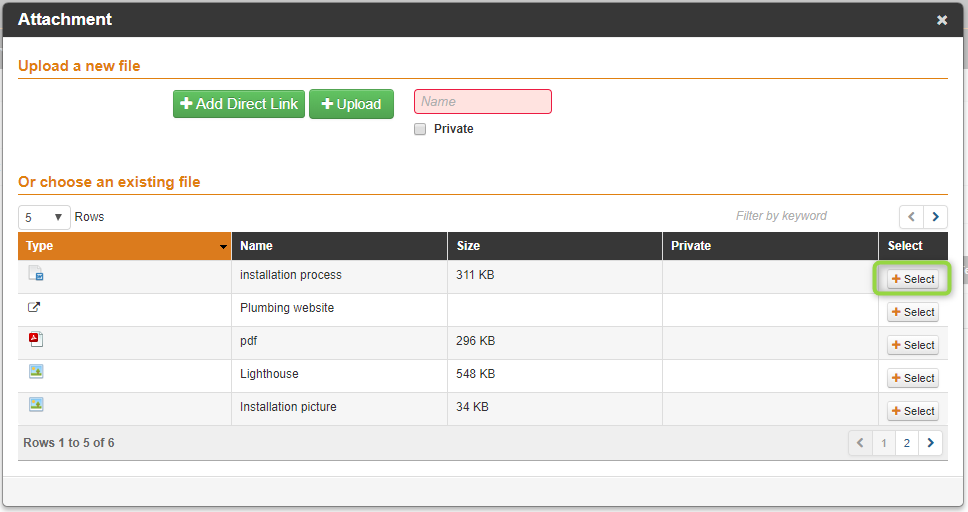Screen dimensions: 968x512
Task: Click the image icon in Lighthouse row
Action: [36, 371]
